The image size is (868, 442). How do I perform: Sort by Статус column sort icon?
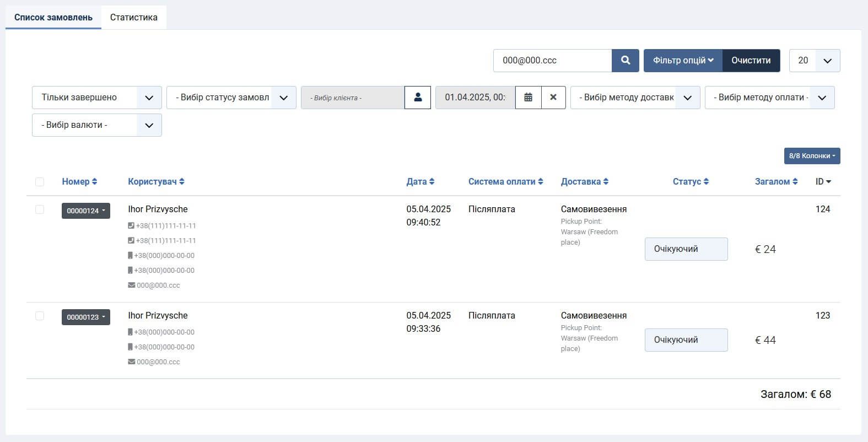click(706, 182)
